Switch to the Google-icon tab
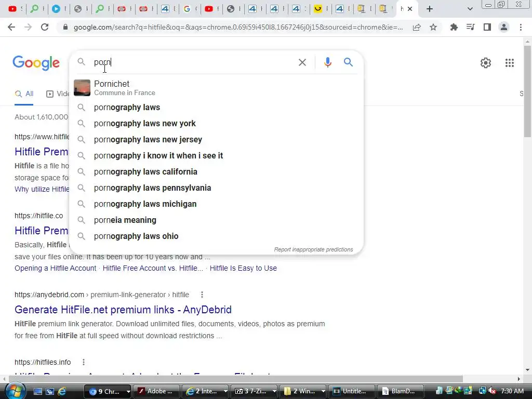Viewport: 532px width, 399px height. [x=187, y=9]
